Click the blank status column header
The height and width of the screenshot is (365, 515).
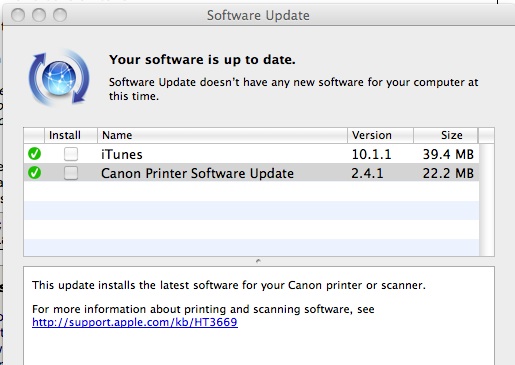34,135
